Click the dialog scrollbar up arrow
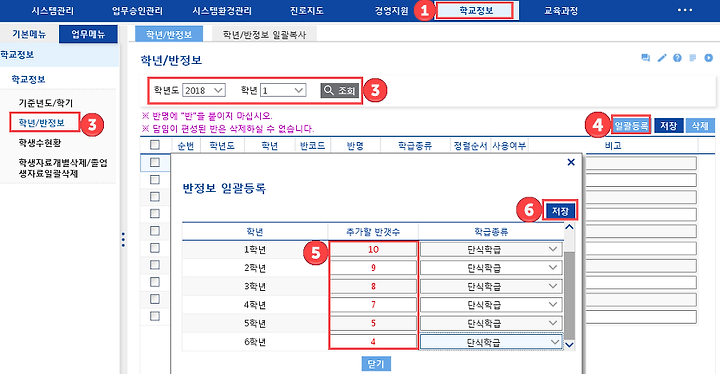Viewport: 720px width, 374px height. tap(569, 227)
